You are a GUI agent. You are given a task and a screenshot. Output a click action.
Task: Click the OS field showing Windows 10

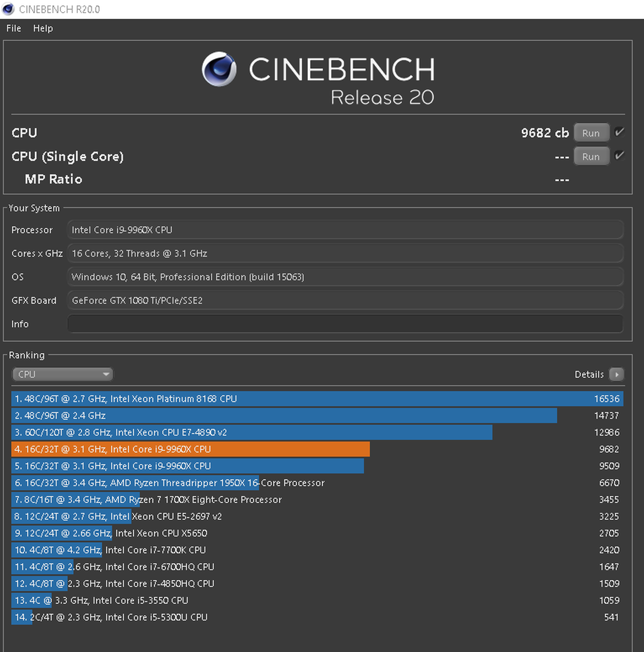(x=345, y=277)
